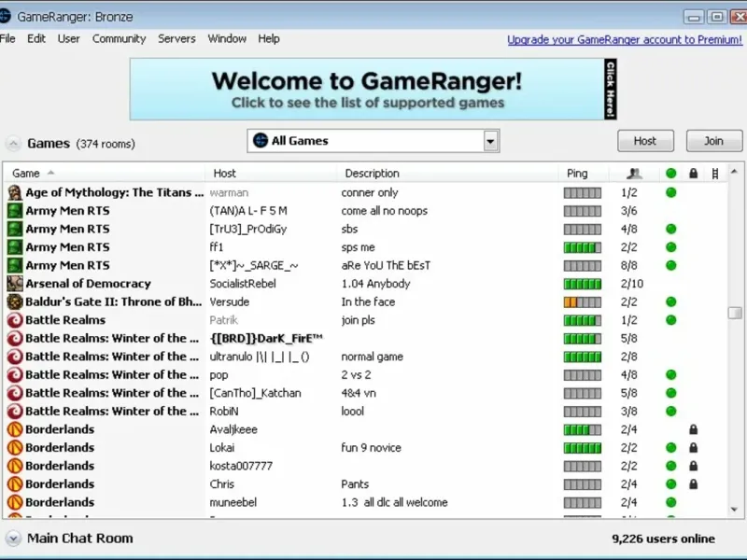Open the Edit menu
This screenshot has width=747, height=560.
coord(36,38)
